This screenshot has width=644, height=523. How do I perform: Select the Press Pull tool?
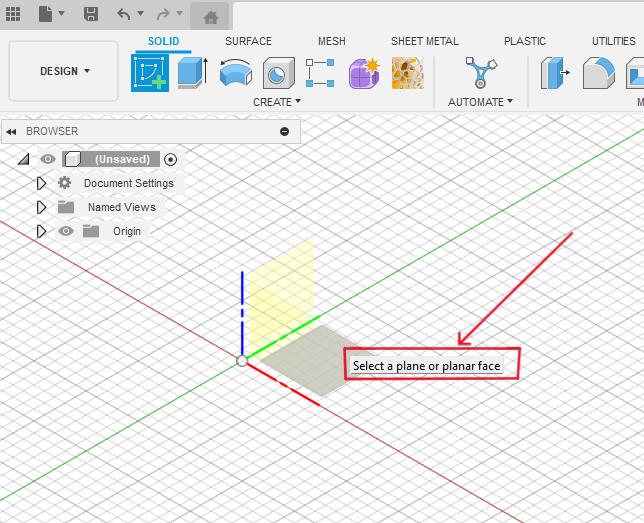coord(555,73)
